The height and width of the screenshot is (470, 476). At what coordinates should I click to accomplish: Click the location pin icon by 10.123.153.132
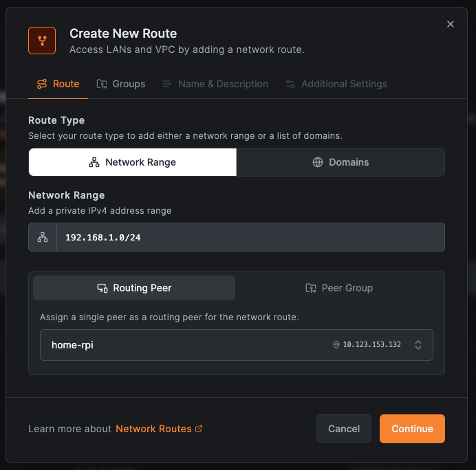(336, 345)
